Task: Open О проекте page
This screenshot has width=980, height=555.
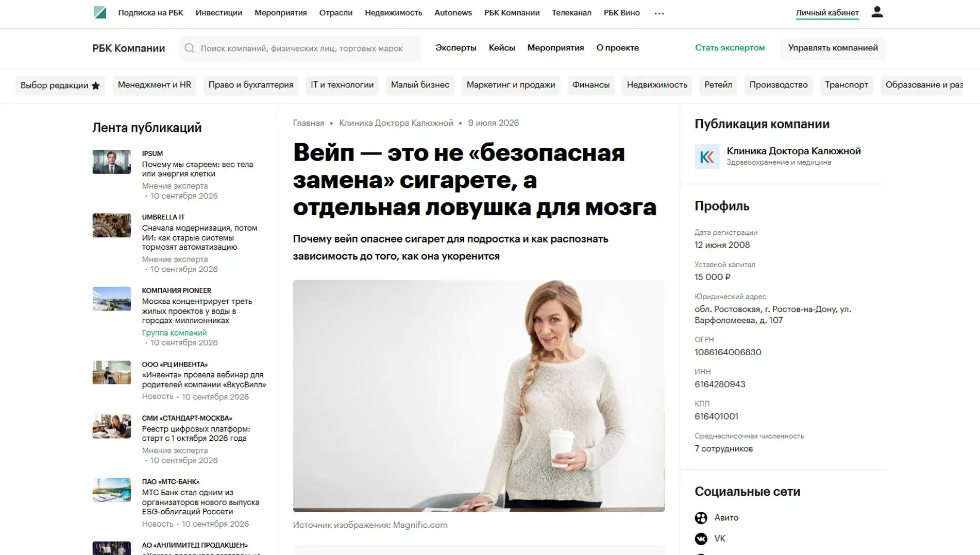Action: [x=617, y=48]
